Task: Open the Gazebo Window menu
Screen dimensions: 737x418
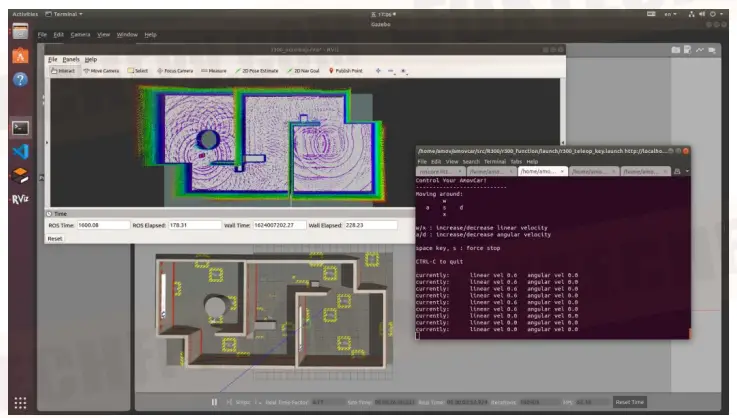Action: point(127,34)
